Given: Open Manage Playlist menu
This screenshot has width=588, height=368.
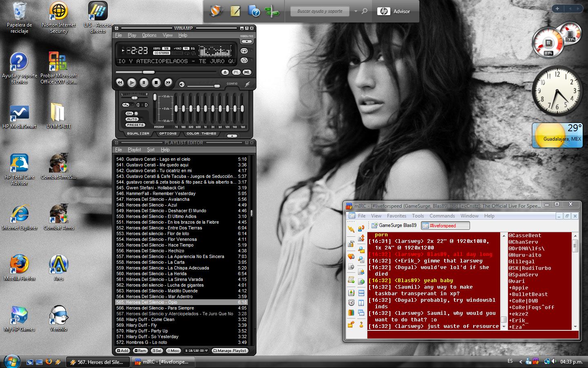Looking at the screenshot, I should point(229,350).
